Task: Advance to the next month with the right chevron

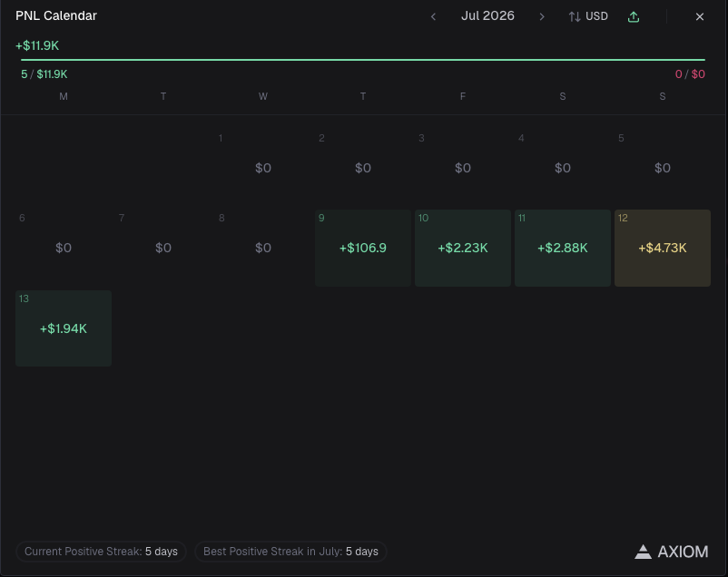Action: pyautogui.click(x=542, y=16)
